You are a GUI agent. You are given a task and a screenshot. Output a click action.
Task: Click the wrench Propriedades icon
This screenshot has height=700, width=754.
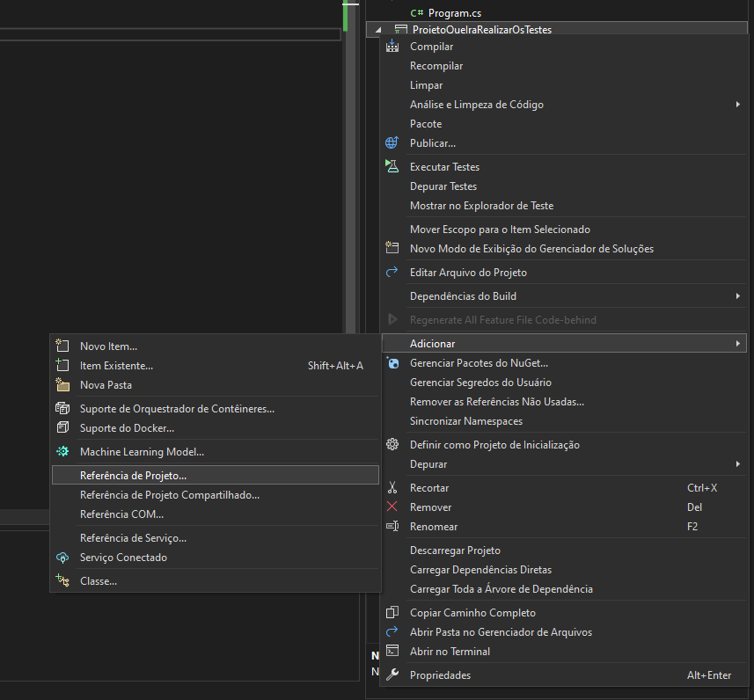click(392, 674)
